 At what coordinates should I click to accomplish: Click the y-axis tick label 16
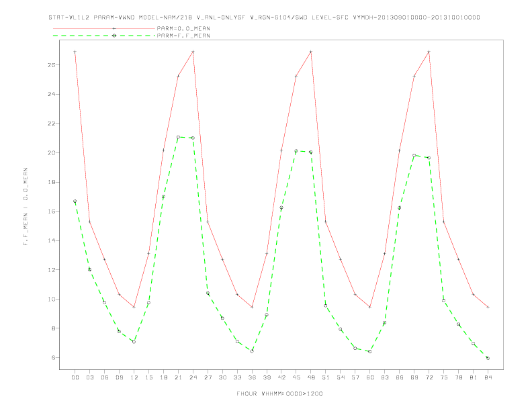52,212
